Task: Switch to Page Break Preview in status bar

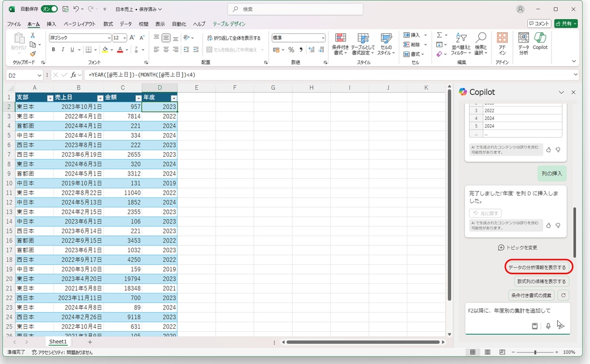Action: click(x=502, y=352)
